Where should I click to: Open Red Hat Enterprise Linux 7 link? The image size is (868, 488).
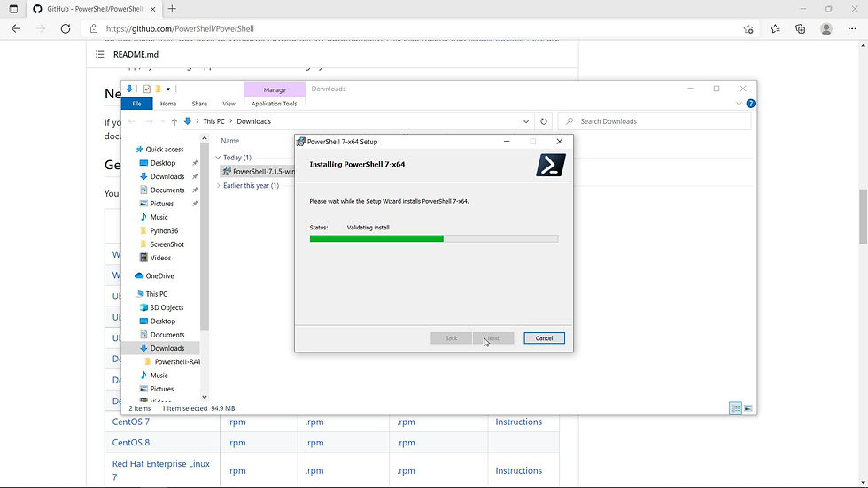coord(160,470)
